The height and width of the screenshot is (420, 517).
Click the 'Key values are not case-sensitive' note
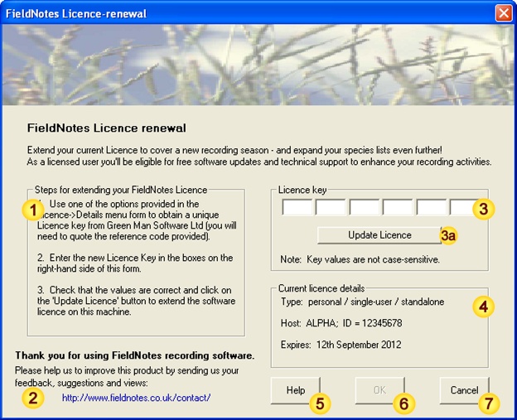(x=360, y=259)
